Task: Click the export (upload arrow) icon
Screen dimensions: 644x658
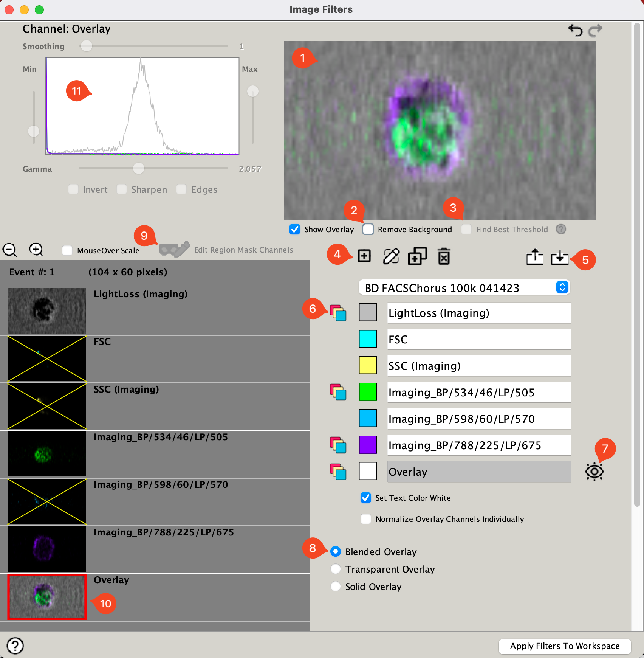Action: tap(535, 257)
